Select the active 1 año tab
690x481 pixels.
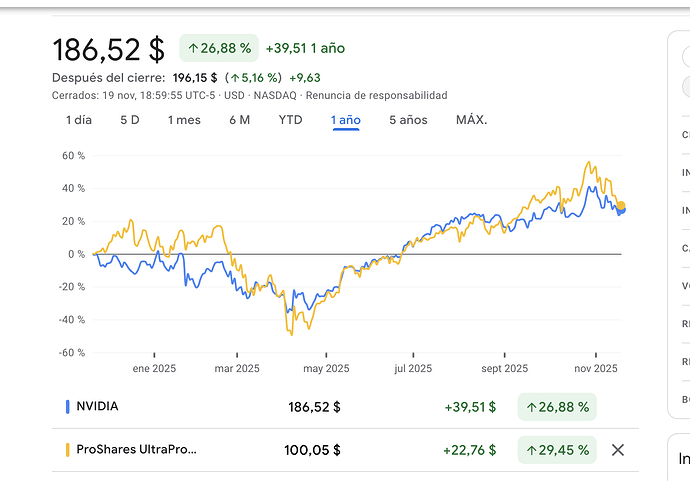click(x=346, y=120)
